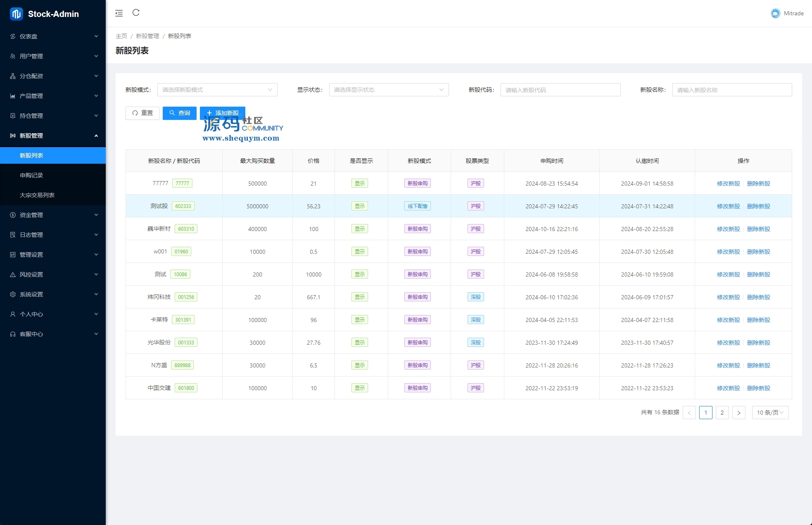812x525 pixels.
Task: Click the page refresh icon
Action: click(136, 13)
